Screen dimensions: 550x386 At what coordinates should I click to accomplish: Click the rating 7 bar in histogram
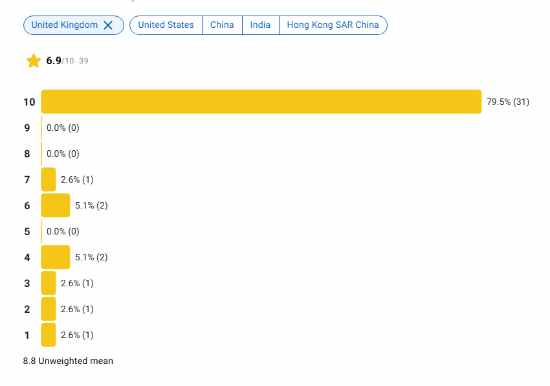coord(48,179)
